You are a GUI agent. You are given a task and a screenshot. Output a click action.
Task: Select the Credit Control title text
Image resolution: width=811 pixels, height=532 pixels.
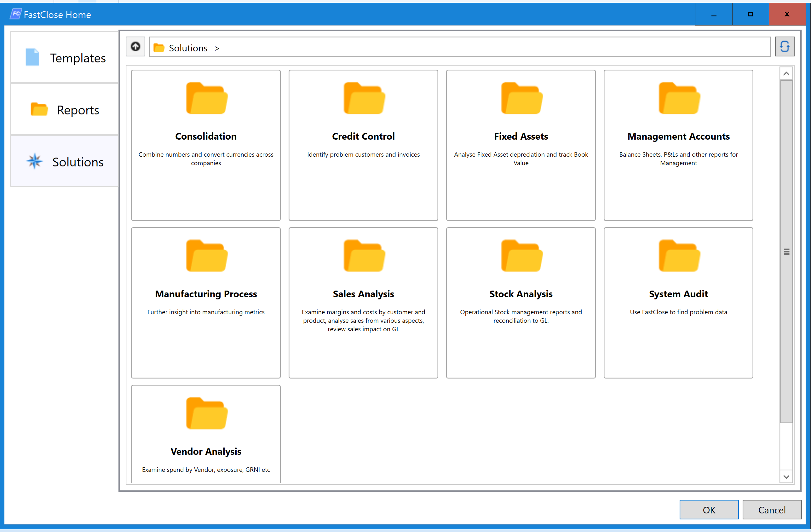pos(364,136)
